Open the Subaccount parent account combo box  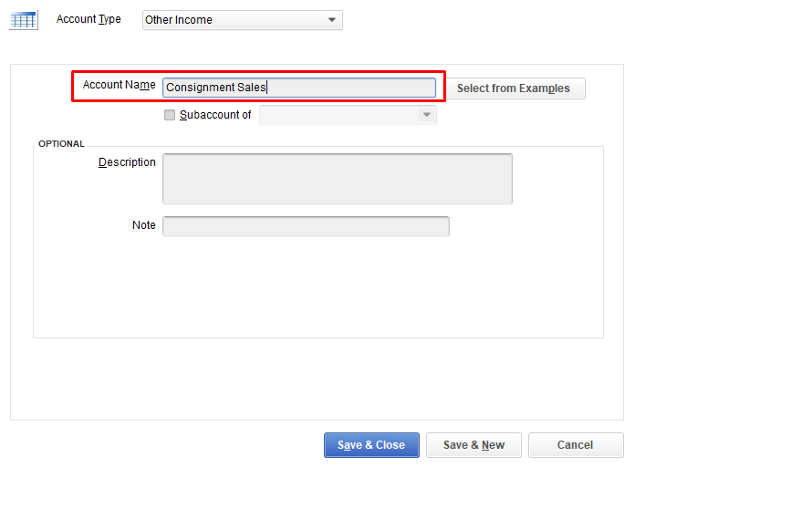coord(338,115)
